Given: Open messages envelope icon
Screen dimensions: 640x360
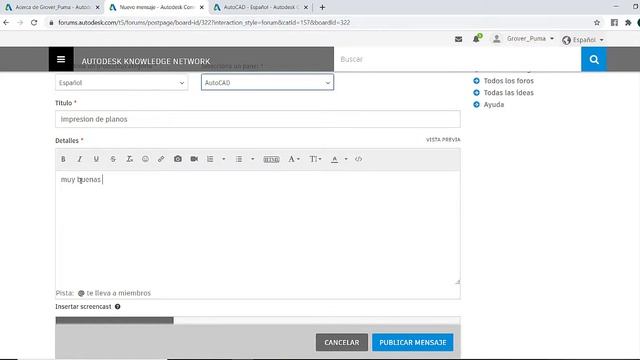Looking at the screenshot, I should 458,39.
